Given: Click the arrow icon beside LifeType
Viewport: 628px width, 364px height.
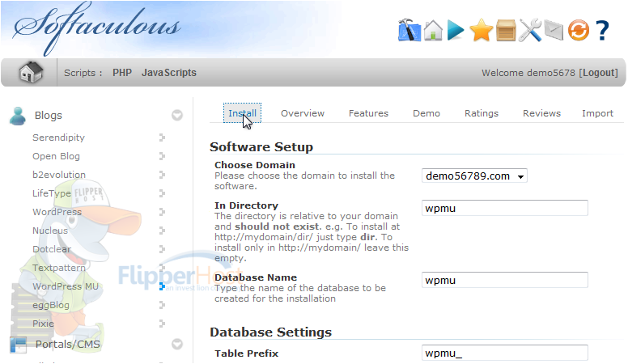Looking at the screenshot, I should 162,193.
